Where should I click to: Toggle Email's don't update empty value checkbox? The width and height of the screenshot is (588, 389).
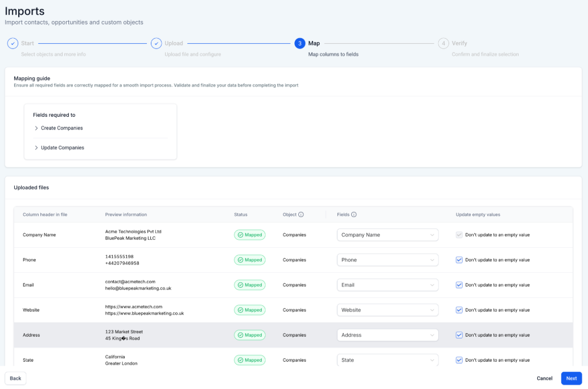click(x=459, y=285)
